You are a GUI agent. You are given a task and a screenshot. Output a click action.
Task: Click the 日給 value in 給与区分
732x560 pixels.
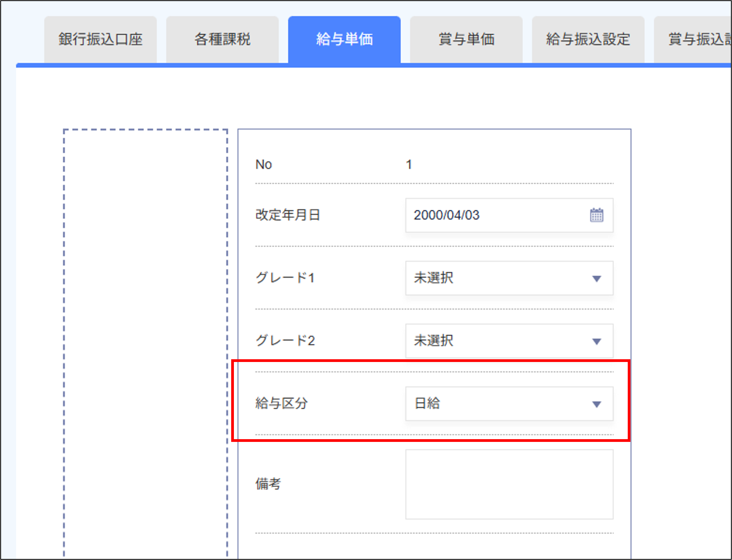pyautogui.click(x=427, y=404)
